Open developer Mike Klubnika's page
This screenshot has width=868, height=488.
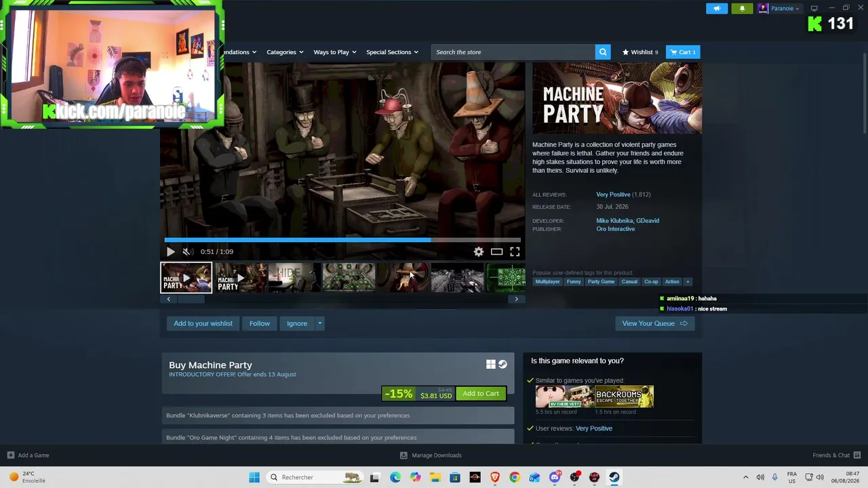click(614, 220)
